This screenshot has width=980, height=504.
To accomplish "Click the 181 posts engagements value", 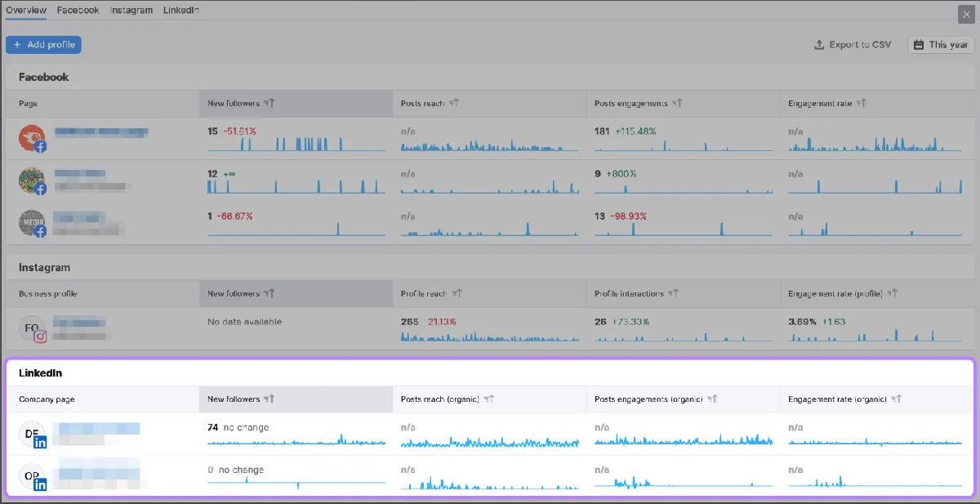I will tap(603, 131).
